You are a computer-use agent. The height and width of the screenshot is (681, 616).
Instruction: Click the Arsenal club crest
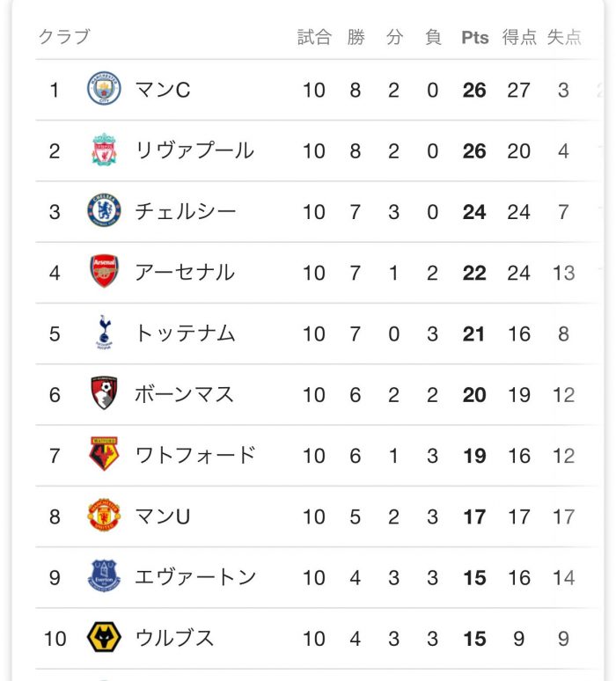click(104, 272)
